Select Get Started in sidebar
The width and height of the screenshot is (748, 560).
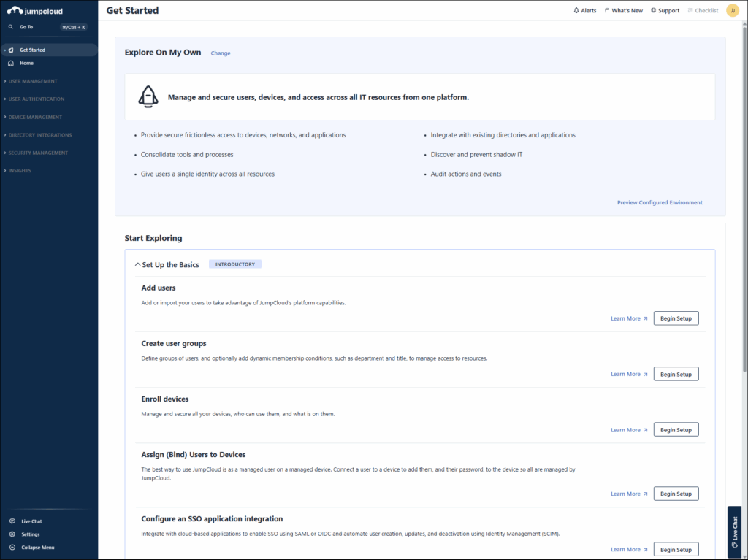click(32, 50)
